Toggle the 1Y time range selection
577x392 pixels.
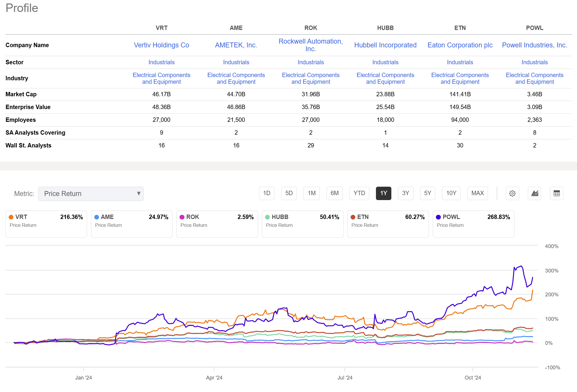tap(384, 193)
